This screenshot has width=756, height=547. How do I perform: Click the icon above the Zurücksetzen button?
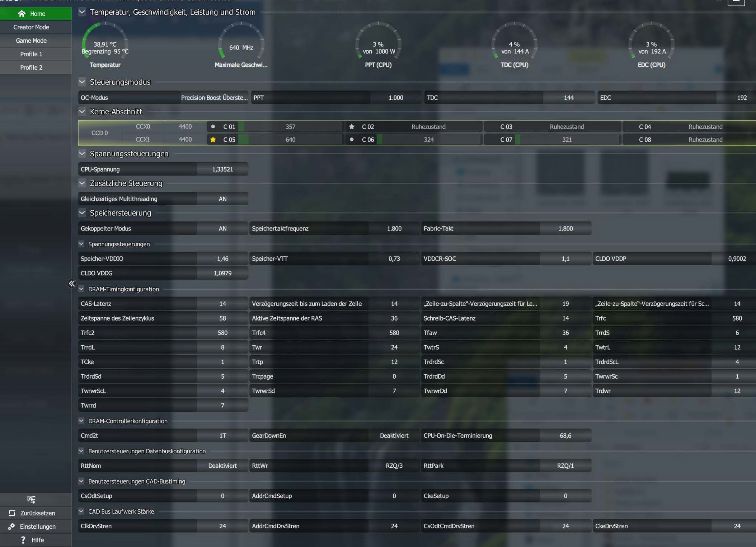tap(31, 499)
